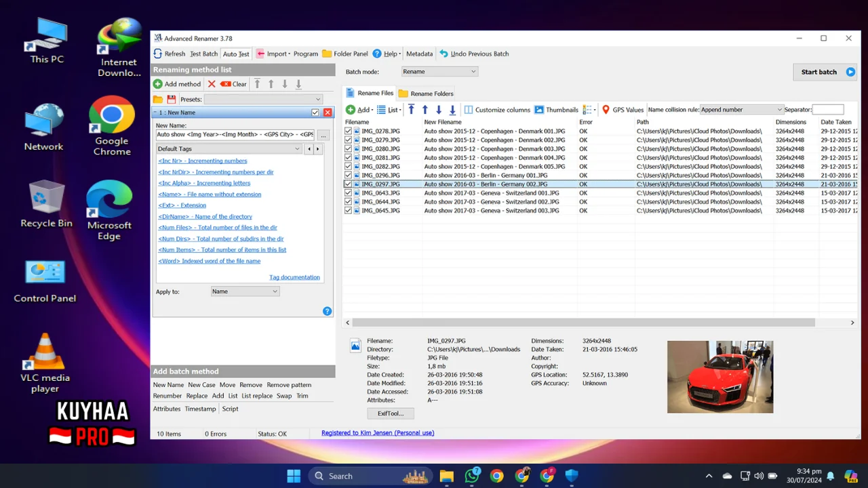Click the red car preview thumbnail
Viewport: 868px width, 488px height.
(x=720, y=377)
